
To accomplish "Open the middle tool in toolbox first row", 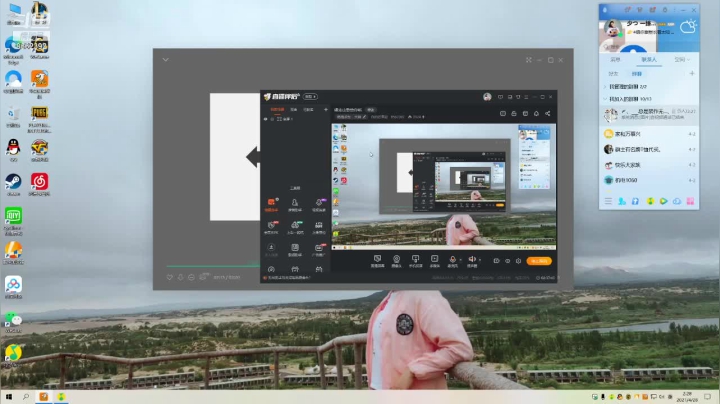I will 295,204.
